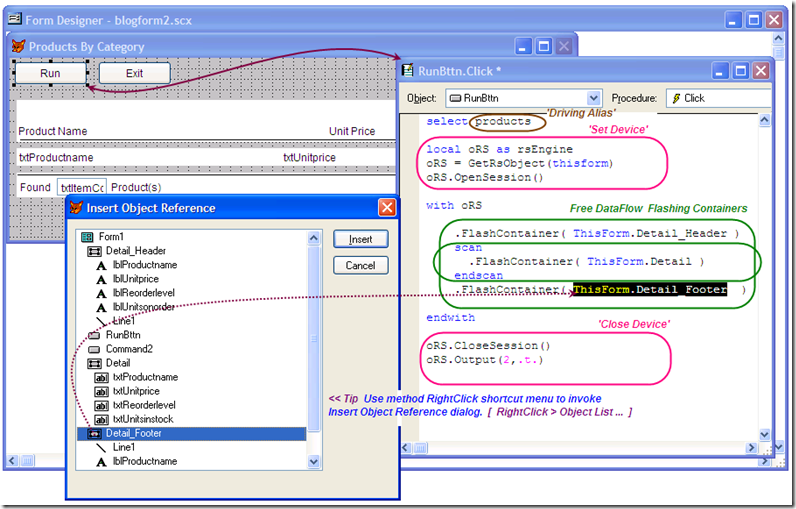Click textbox icon beside txtUnitprice in tree
This screenshot has width=796, height=509.
coord(102,392)
